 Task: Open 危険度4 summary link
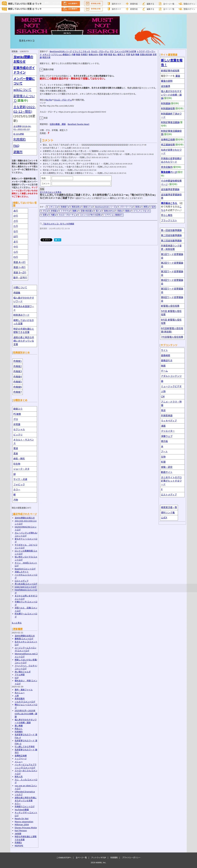click(x=17, y=377)
